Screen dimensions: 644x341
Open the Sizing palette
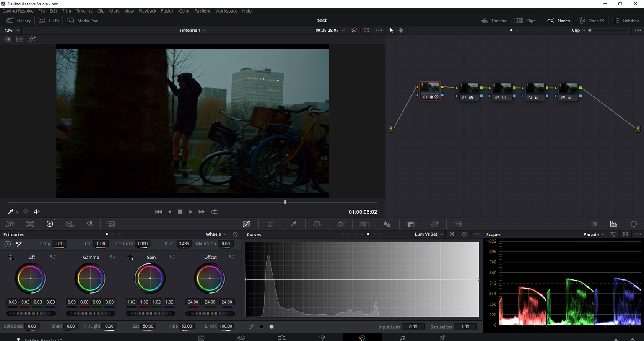tap(434, 224)
